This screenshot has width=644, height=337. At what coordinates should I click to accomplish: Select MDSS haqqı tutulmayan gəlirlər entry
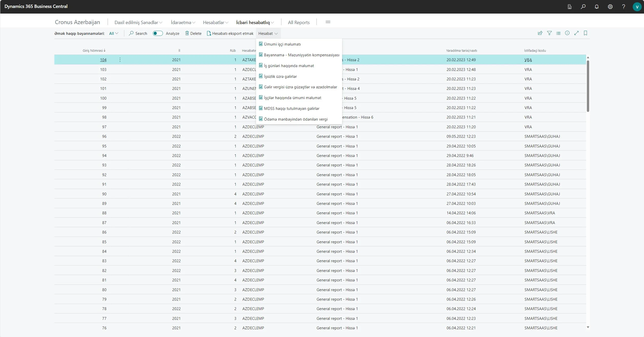click(x=291, y=109)
